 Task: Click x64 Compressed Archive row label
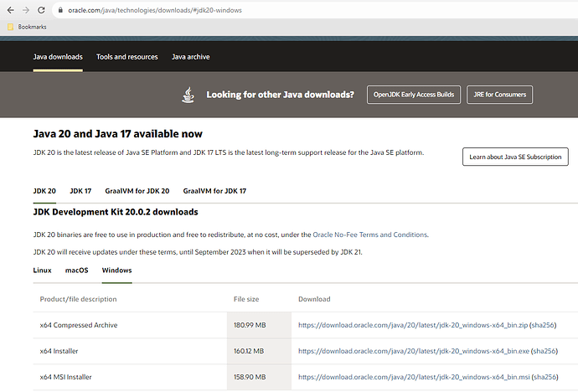[x=79, y=325]
